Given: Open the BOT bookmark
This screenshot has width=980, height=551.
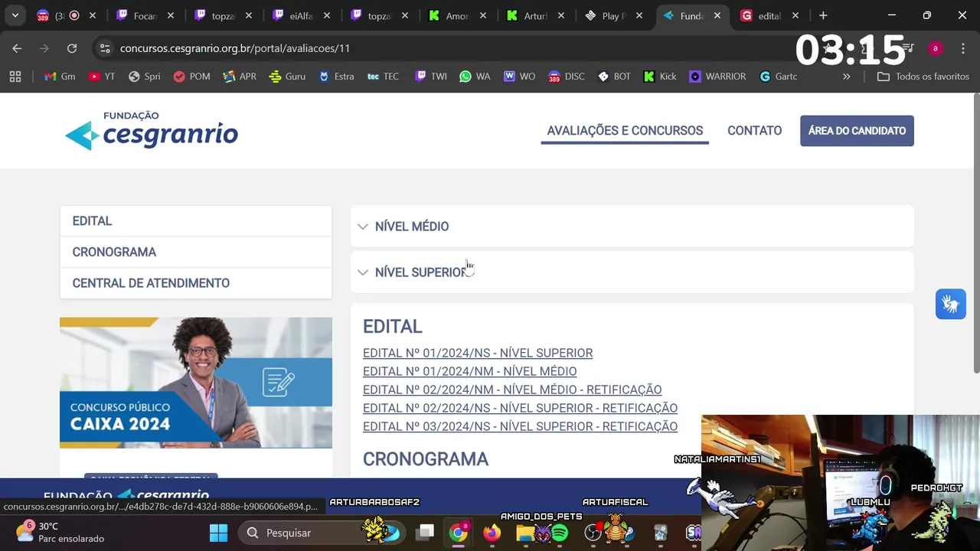Looking at the screenshot, I should click(614, 77).
